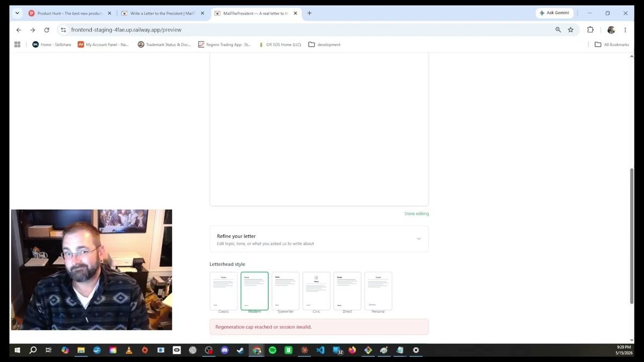Screen dimensions: 644x362
Task: Open the Windows Start menu
Action: [x=17, y=350]
